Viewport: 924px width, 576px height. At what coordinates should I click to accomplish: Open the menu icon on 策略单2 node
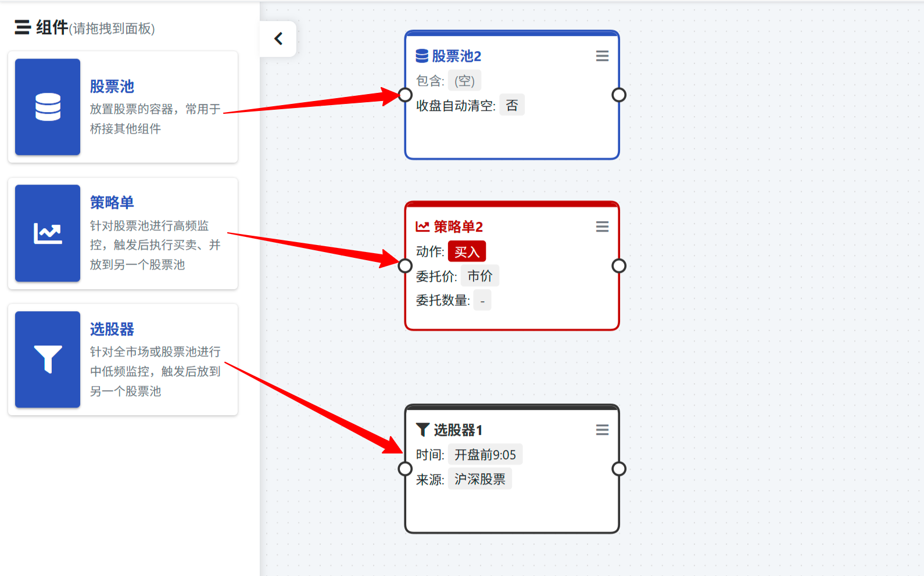[602, 227]
